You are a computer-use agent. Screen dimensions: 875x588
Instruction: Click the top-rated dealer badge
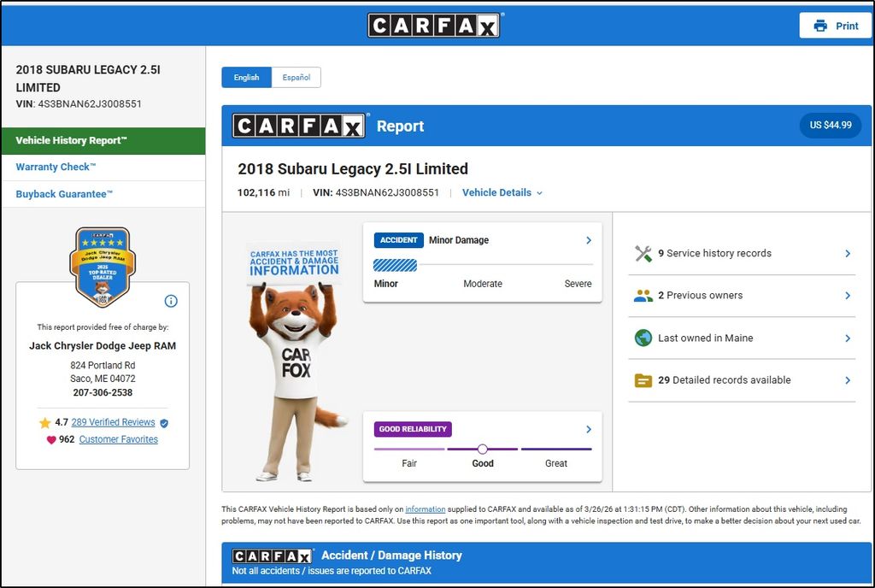102,267
